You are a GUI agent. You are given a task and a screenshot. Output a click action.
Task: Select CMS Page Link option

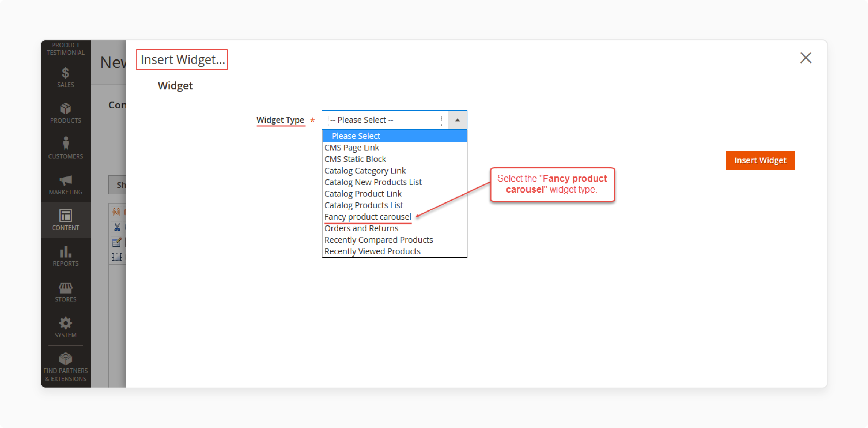pos(394,147)
